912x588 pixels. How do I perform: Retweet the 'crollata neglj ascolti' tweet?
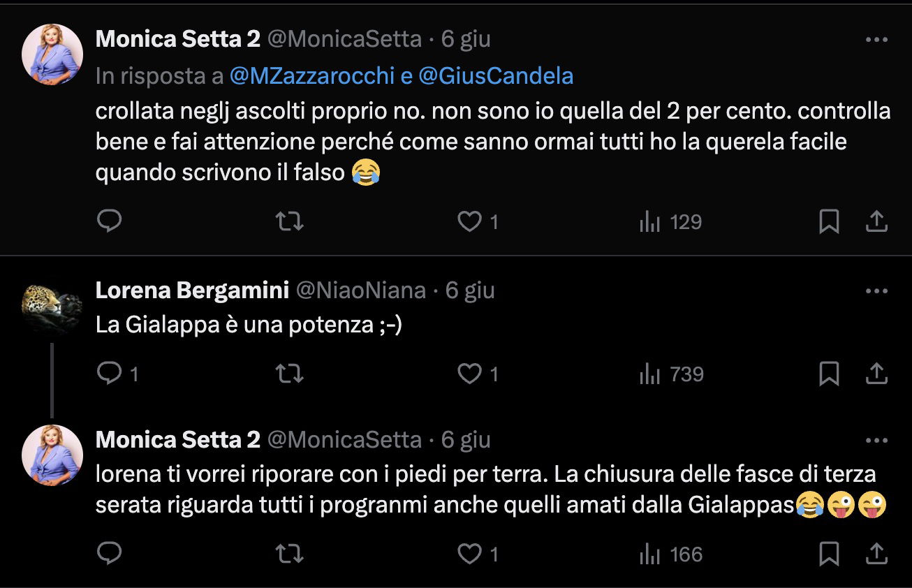pyautogui.click(x=289, y=222)
